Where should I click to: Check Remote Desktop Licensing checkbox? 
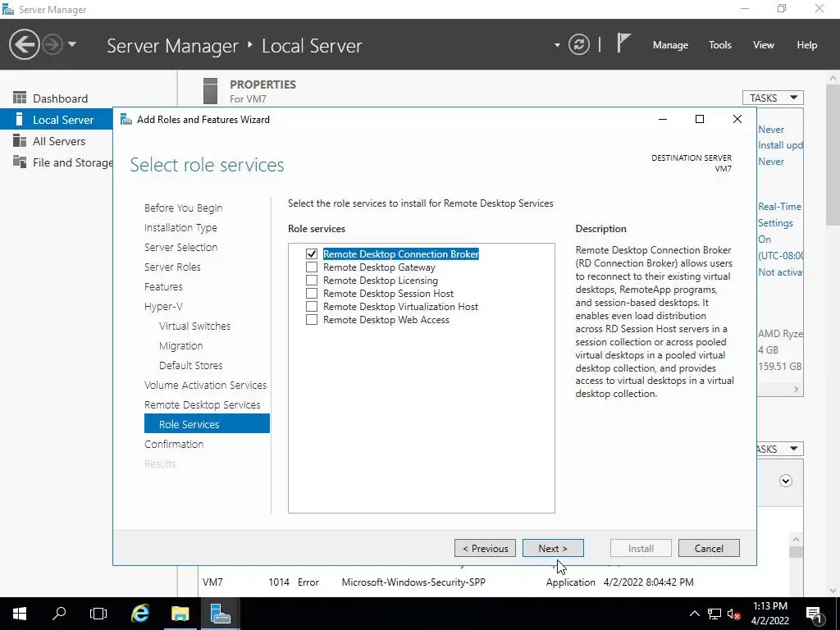tap(311, 281)
